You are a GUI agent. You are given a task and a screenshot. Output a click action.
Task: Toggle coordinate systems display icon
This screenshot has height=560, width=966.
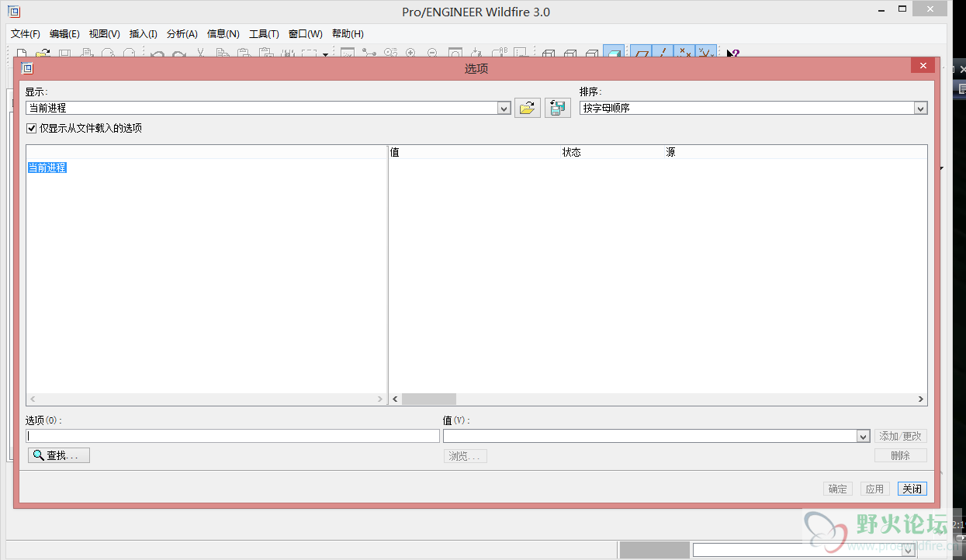pos(705,52)
